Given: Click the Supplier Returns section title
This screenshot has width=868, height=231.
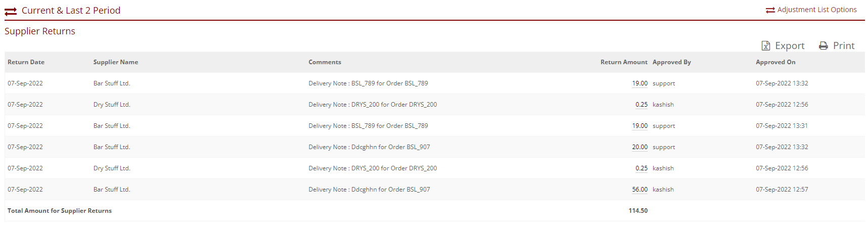Looking at the screenshot, I should [x=40, y=31].
